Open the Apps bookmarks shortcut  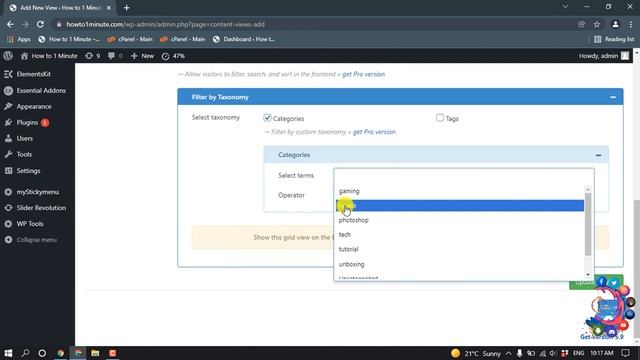[x=19, y=39]
